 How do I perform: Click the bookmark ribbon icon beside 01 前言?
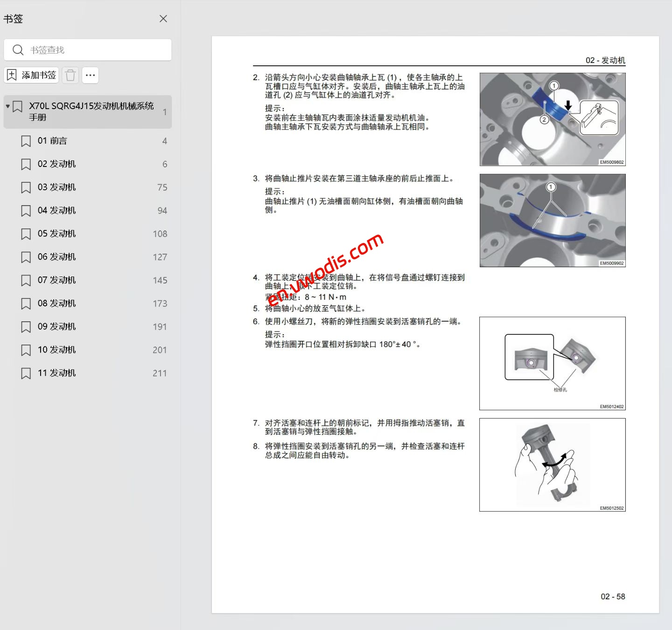(x=26, y=140)
